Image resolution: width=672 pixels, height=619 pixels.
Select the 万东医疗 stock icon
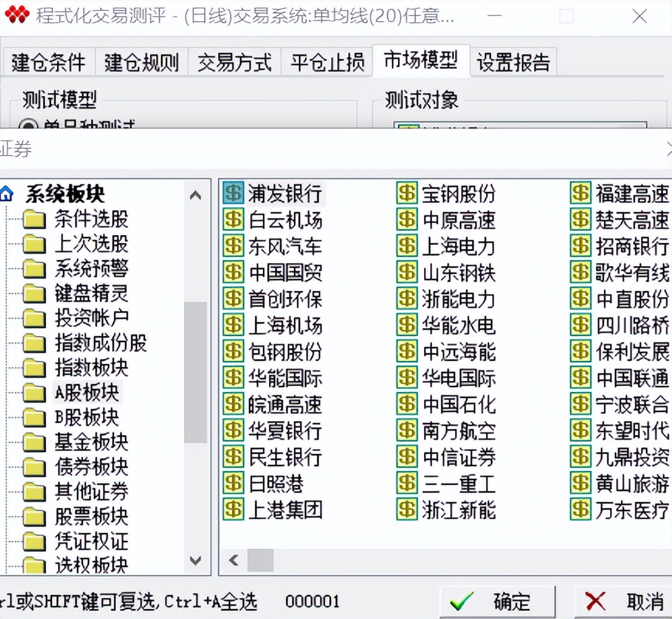[580, 510]
